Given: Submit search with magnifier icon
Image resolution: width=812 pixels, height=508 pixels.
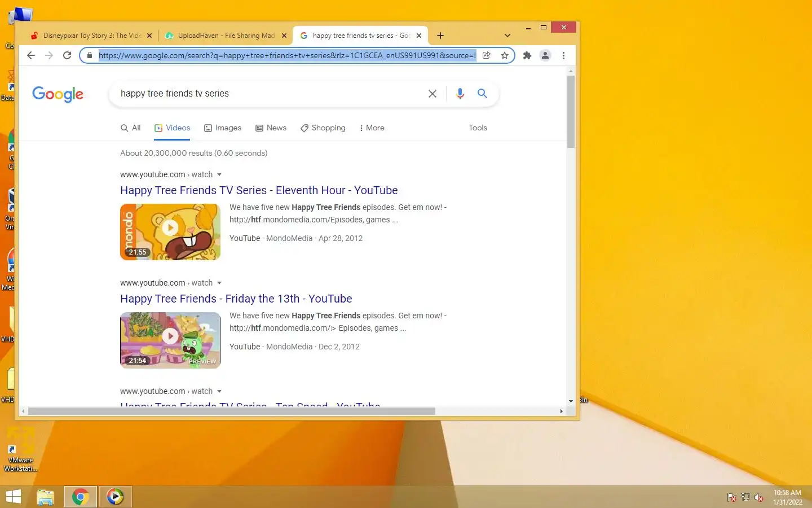Looking at the screenshot, I should (x=482, y=93).
